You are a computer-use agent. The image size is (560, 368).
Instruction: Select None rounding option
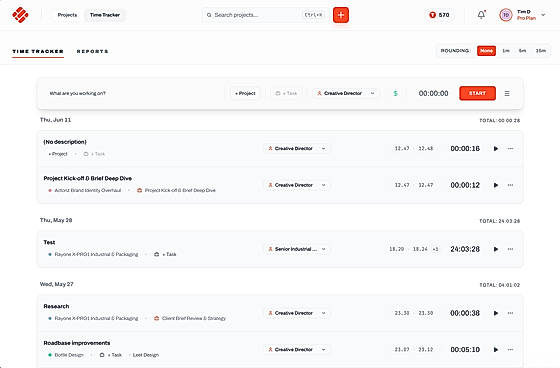click(x=486, y=51)
